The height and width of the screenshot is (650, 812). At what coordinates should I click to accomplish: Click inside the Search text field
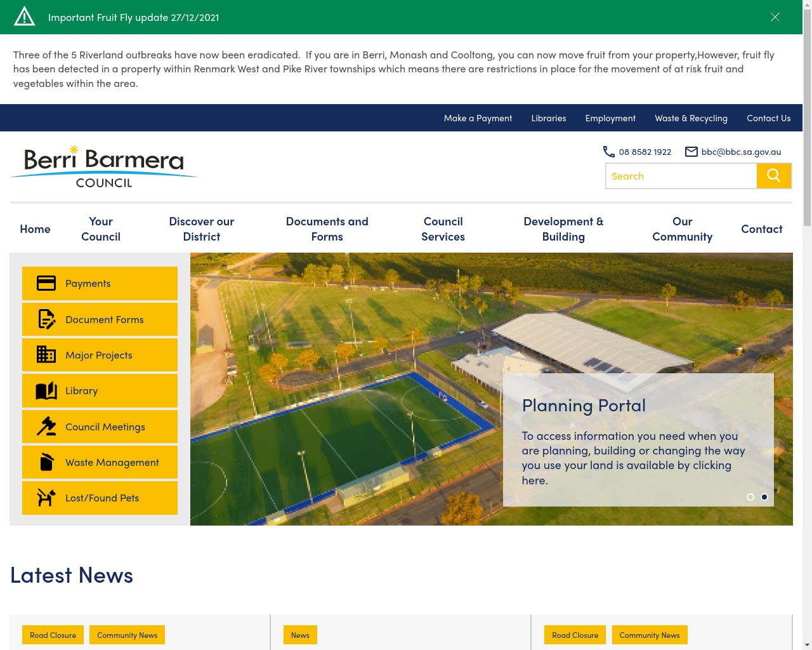681,176
